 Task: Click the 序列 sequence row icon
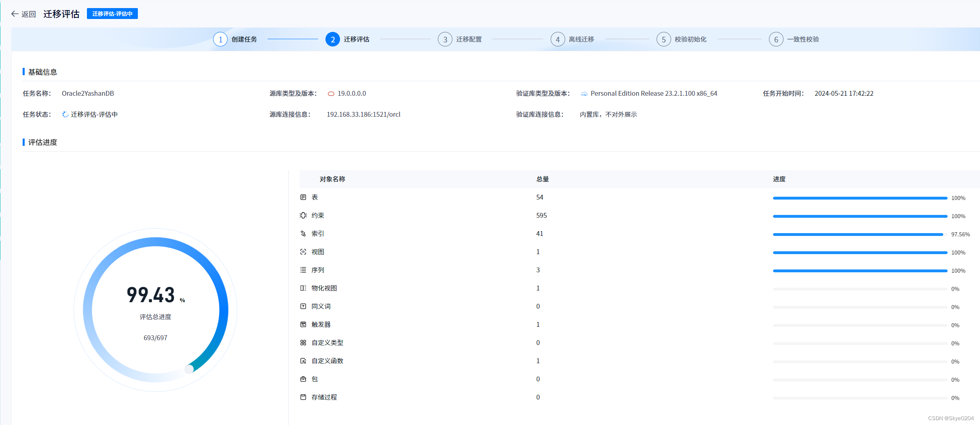coord(303,270)
